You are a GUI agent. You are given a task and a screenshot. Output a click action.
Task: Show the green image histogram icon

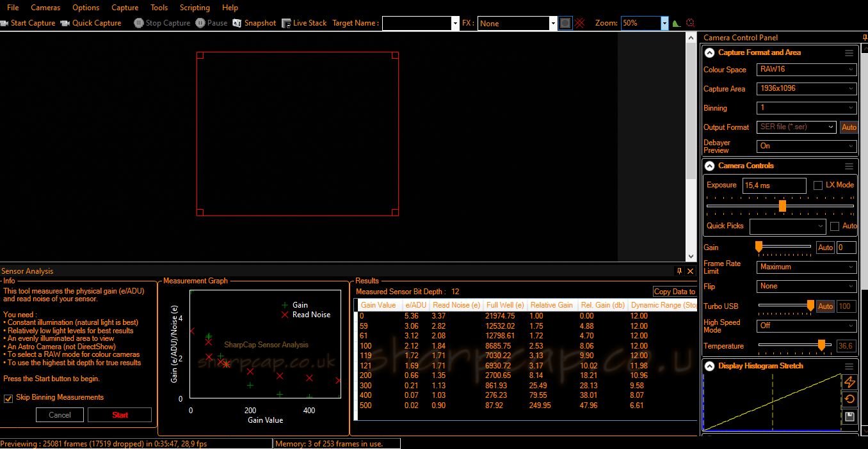pyautogui.click(x=677, y=23)
